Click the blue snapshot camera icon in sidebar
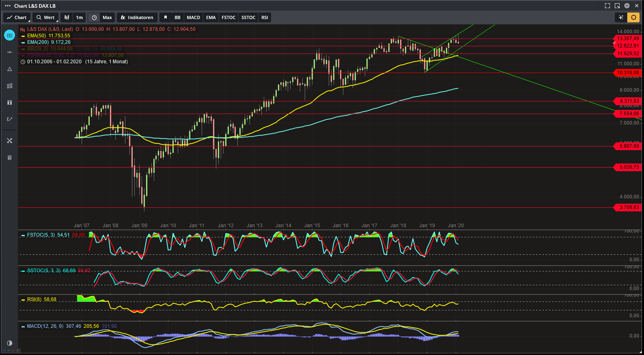This screenshot has height=355, width=644. click(x=10, y=35)
